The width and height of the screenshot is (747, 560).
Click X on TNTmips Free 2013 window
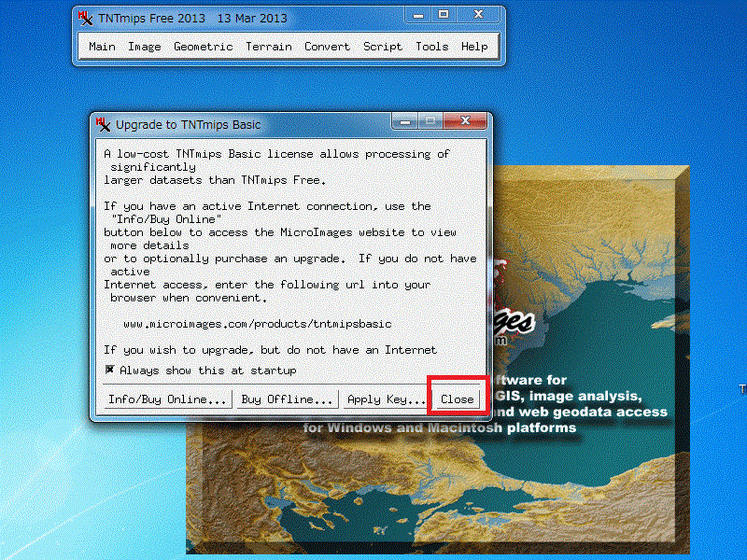point(478,15)
